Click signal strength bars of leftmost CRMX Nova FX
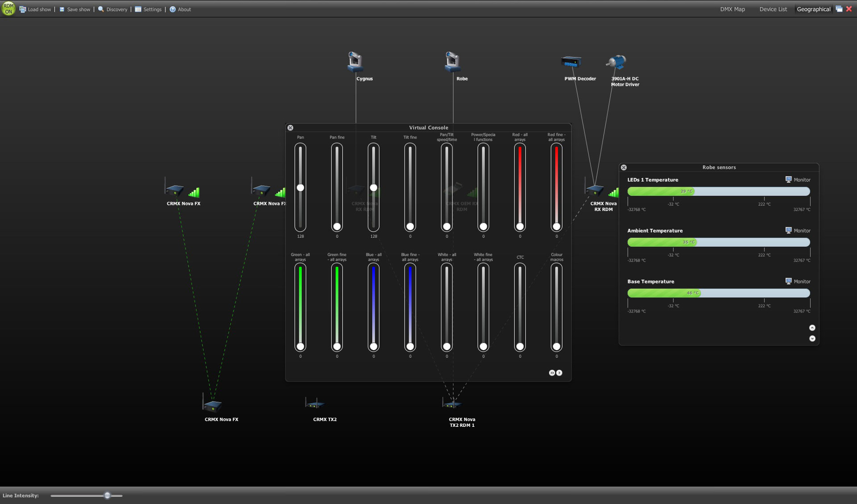Viewport: 857px width, 504px height. point(194,192)
